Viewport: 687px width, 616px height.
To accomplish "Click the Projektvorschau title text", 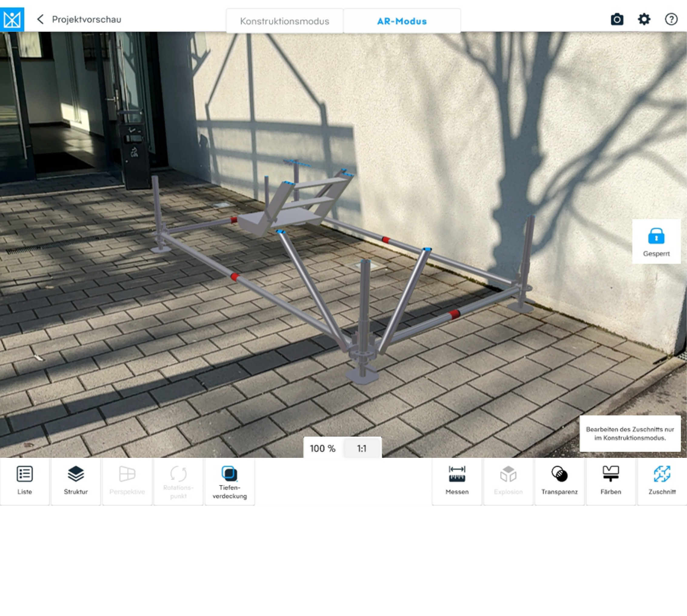I will 87,20.
